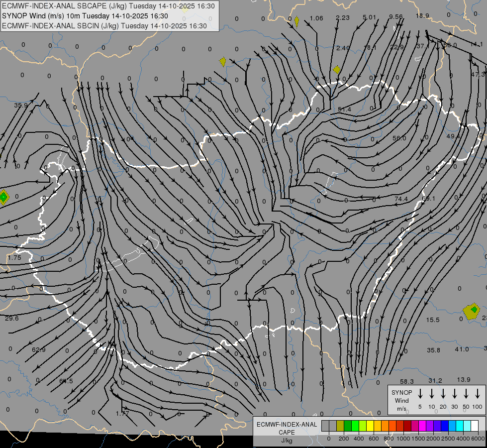Click the 100 m/s wind arrow in legend
Viewport: 487px width, 448px height.
click(478, 394)
